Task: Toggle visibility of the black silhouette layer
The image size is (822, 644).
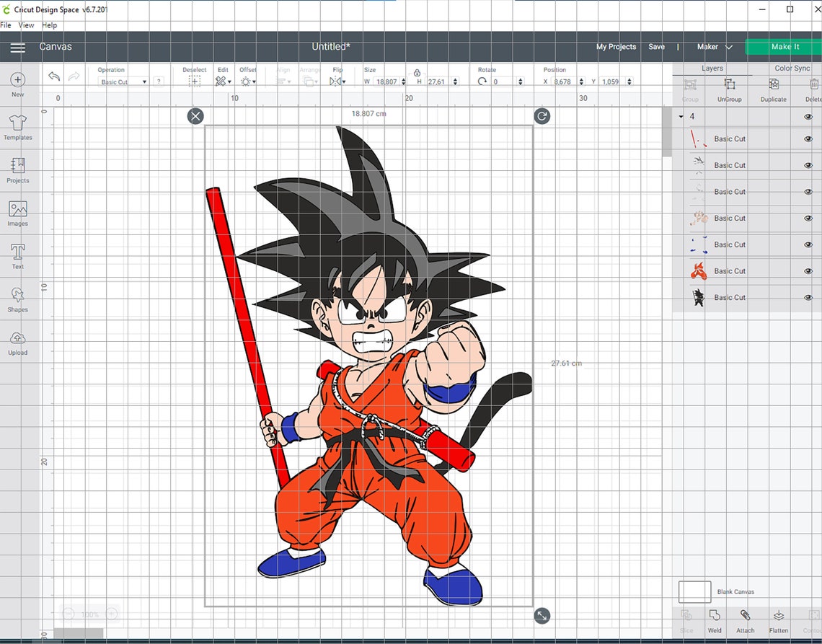Action: coord(808,297)
